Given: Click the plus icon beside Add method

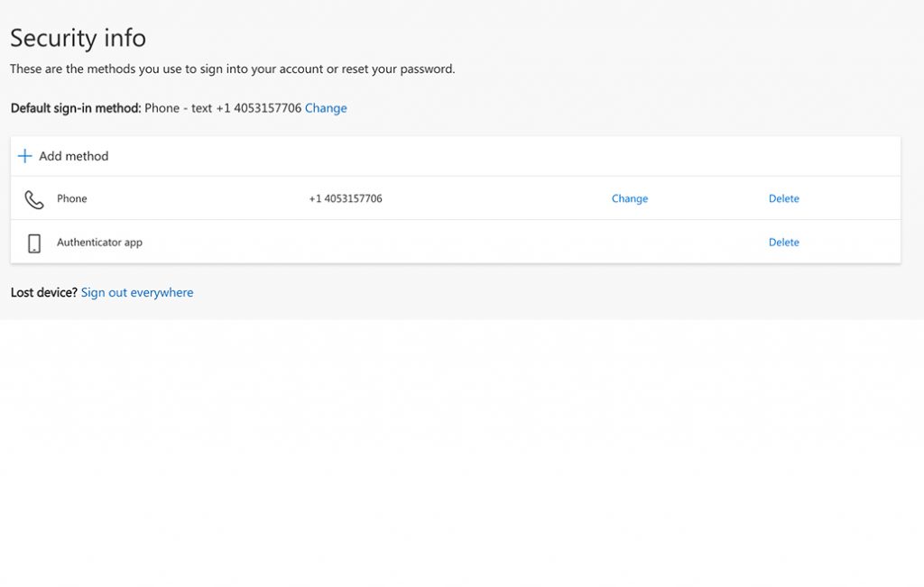Looking at the screenshot, I should pos(25,156).
